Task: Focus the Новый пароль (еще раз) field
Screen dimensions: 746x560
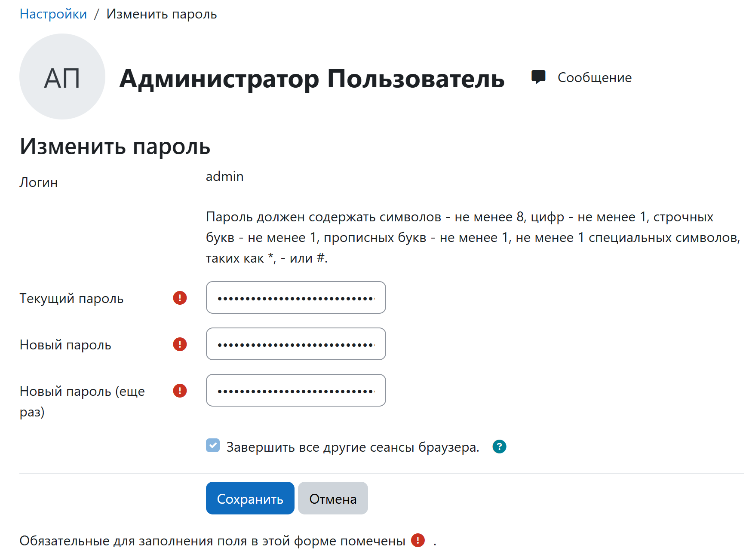Action: [x=296, y=390]
